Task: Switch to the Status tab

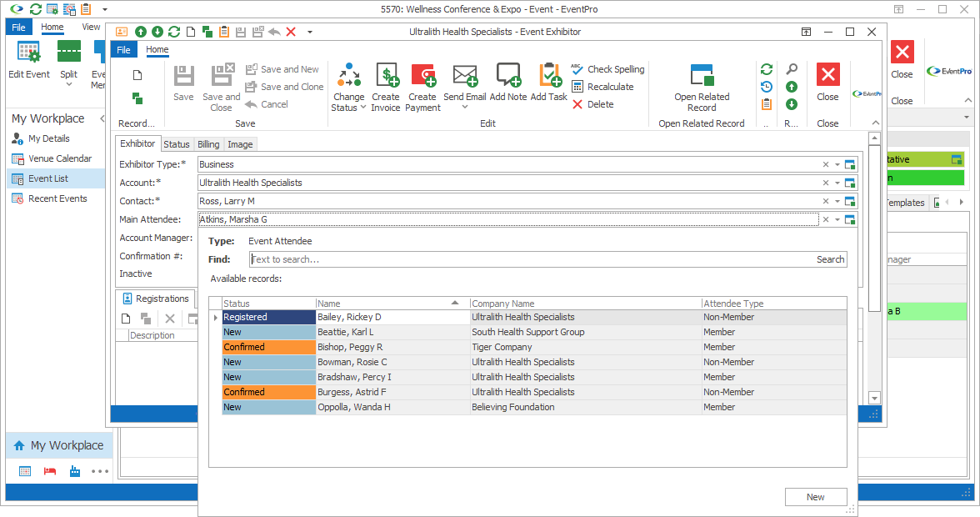Action: 177,144
